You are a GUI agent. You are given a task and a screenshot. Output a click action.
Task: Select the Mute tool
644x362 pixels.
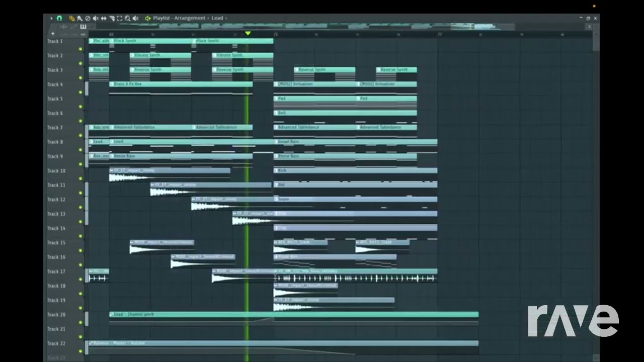(x=96, y=19)
